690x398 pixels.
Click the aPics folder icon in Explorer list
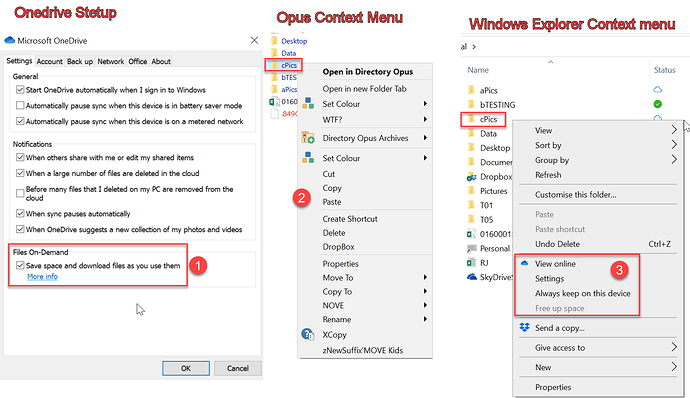(471, 90)
